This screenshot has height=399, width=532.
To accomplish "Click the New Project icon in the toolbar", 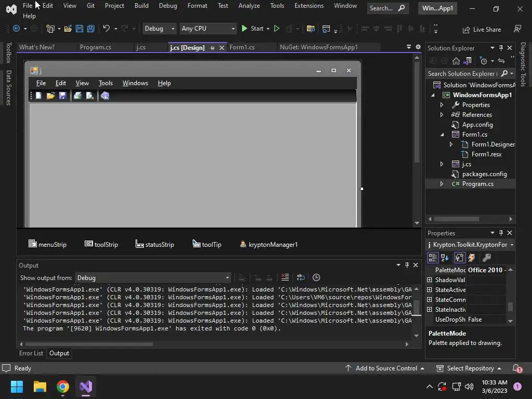I will pyautogui.click(x=50, y=29).
